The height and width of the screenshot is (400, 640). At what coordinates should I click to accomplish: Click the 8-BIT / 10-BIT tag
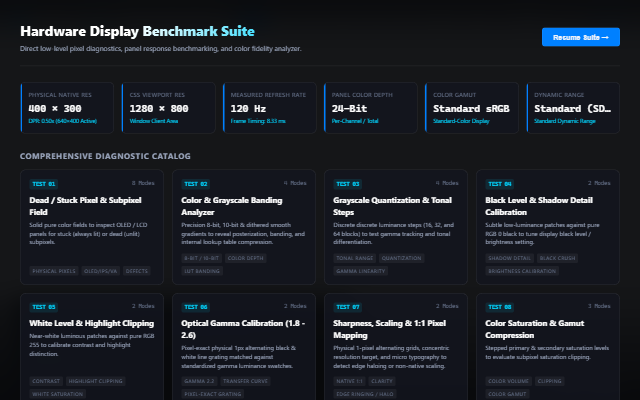[x=202, y=258]
